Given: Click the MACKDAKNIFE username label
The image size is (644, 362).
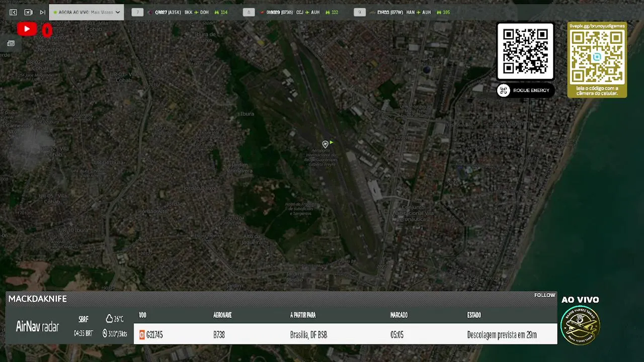Looking at the screenshot, I should pos(38,299).
